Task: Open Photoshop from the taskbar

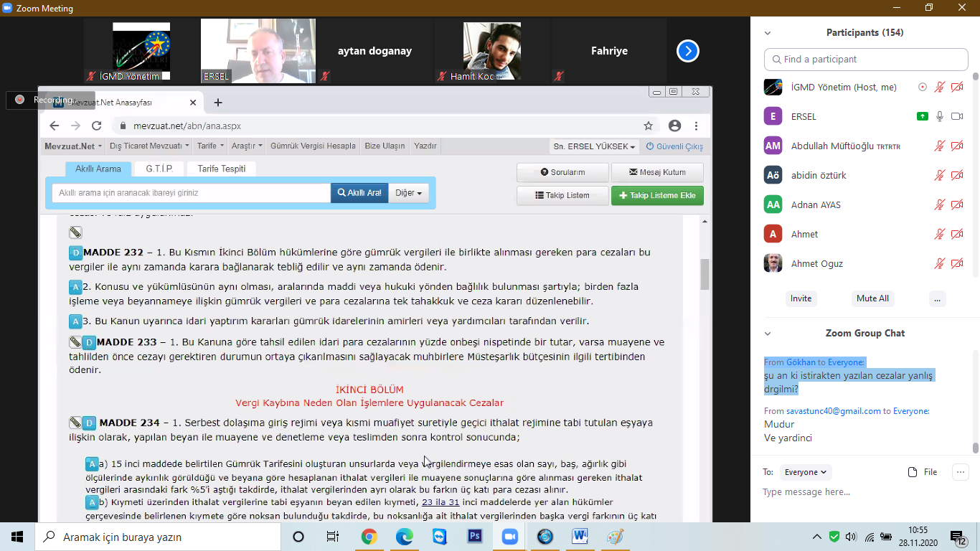Action: [474, 537]
